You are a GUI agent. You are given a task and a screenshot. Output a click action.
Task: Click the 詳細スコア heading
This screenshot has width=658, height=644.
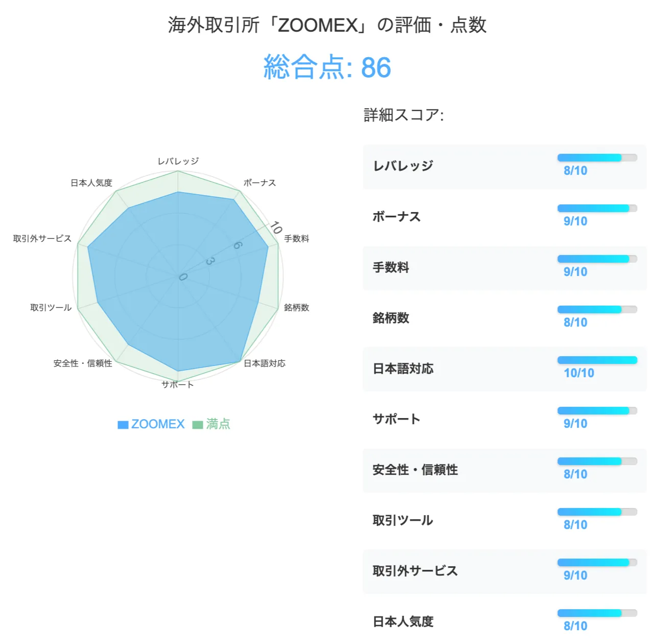404,115
